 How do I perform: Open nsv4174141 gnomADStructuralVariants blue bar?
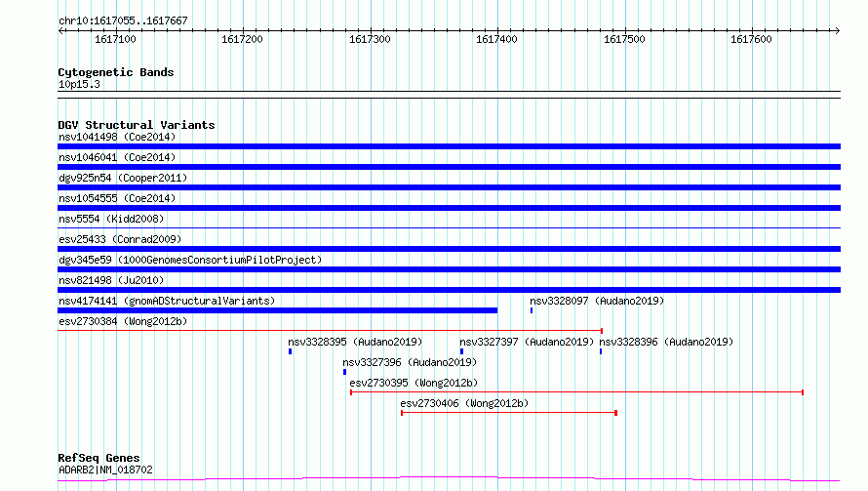coord(277,310)
